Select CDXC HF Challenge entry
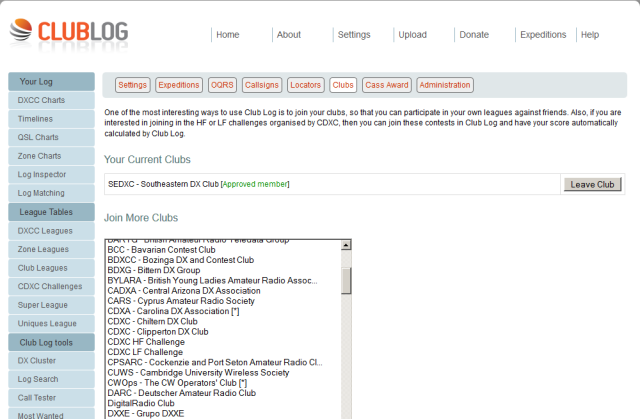Viewport: 640px width, 419px height. pos(224,342)
